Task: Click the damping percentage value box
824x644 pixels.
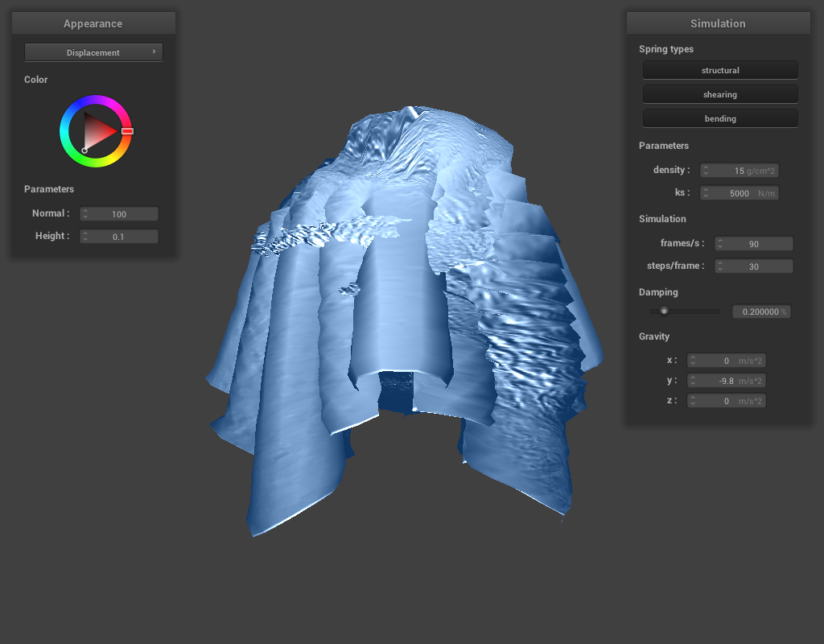Action: click(760, 312)
